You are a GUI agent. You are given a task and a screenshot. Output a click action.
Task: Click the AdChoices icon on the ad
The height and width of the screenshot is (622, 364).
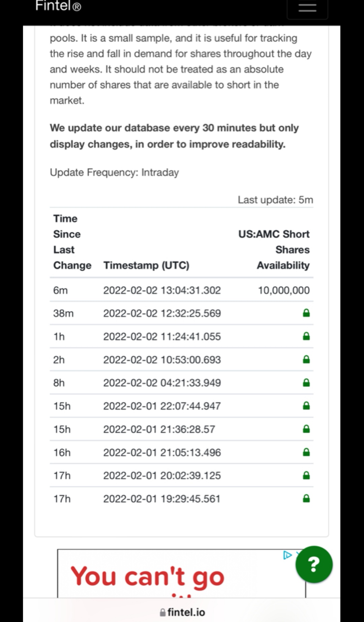(287, 555)
